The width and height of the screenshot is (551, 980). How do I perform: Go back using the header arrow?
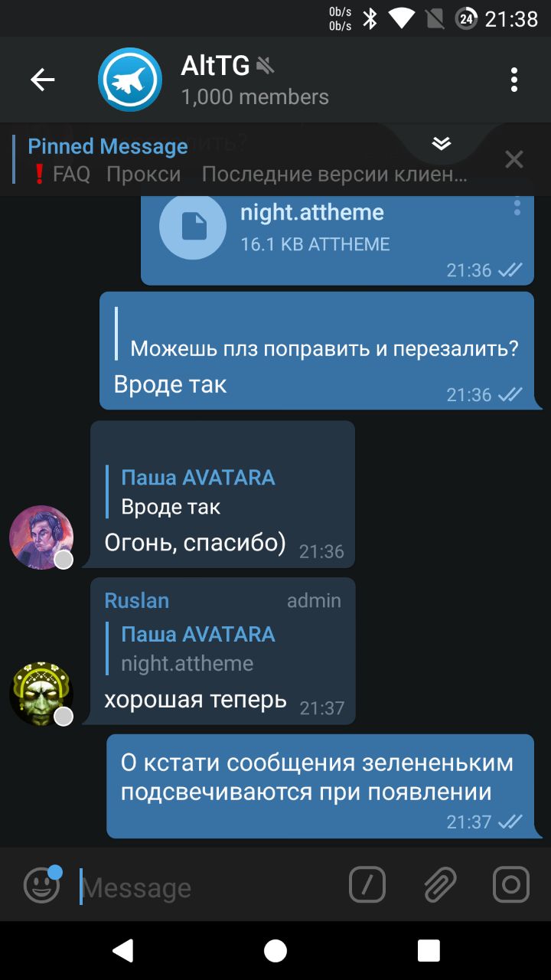(x=43, y=80)
